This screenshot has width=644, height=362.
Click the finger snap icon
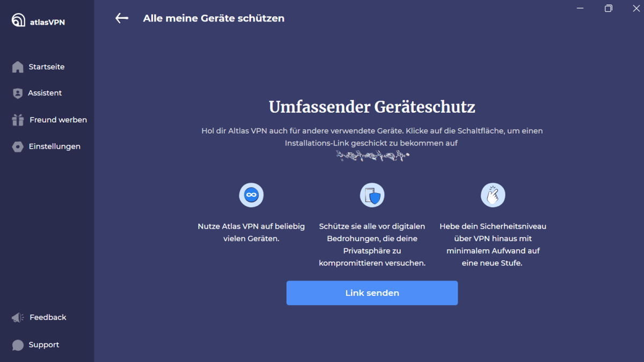pos(493,195)
